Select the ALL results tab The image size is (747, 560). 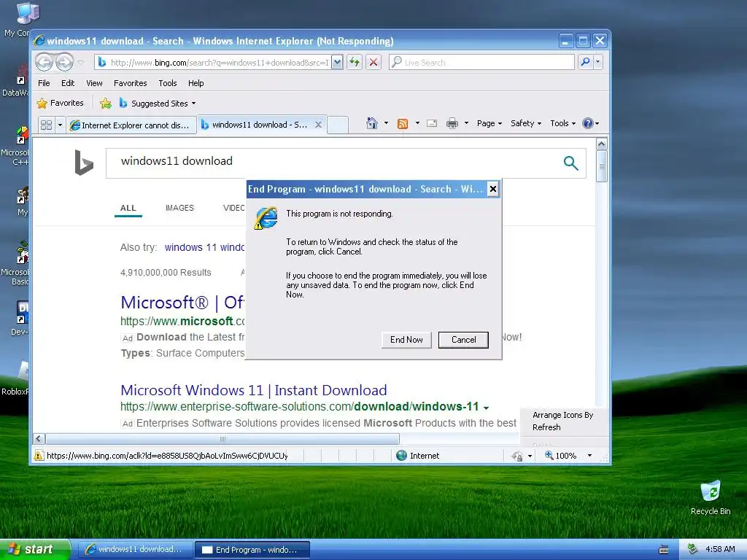pos(128,208)
